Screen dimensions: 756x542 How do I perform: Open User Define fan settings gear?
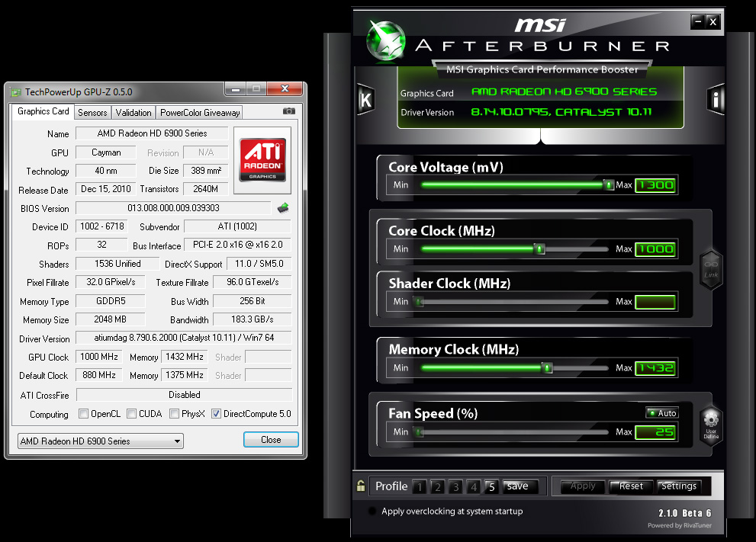coord(711,425)
